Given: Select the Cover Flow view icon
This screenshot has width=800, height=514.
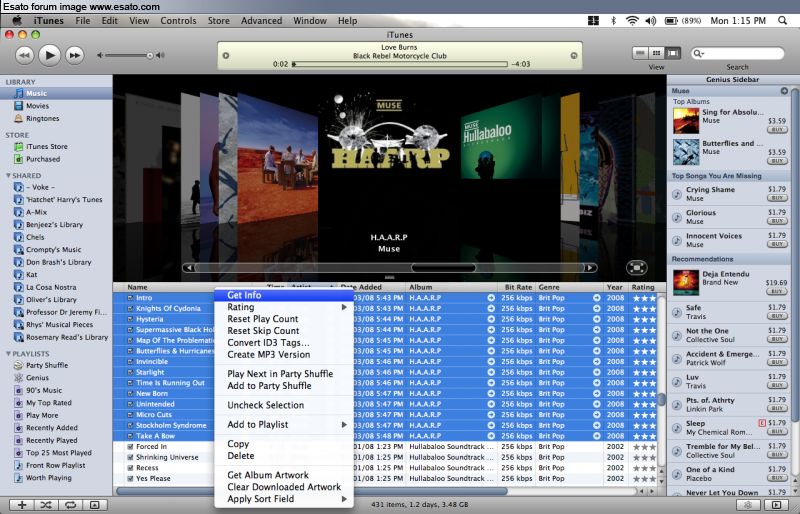Looking at the screenshot, I should click(673, 53).
